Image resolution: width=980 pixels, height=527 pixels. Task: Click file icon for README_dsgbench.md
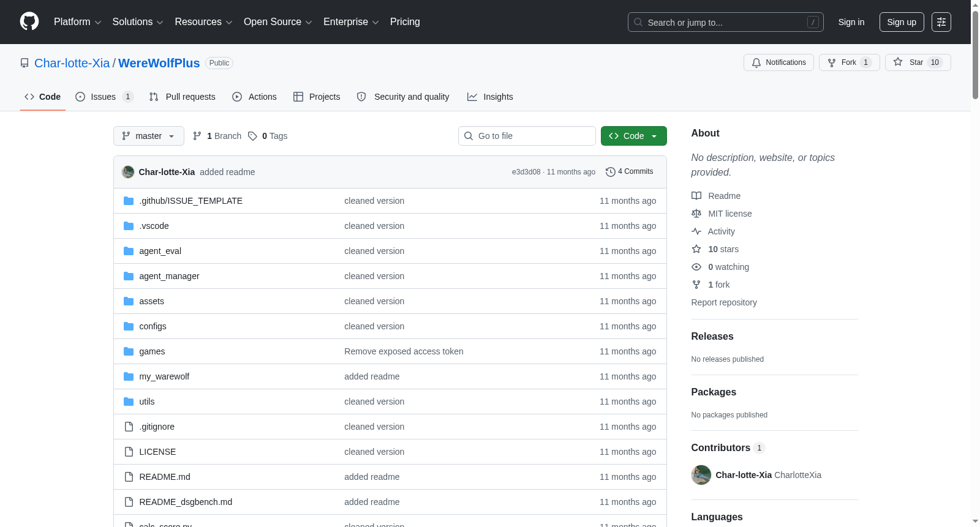point(129,502)
